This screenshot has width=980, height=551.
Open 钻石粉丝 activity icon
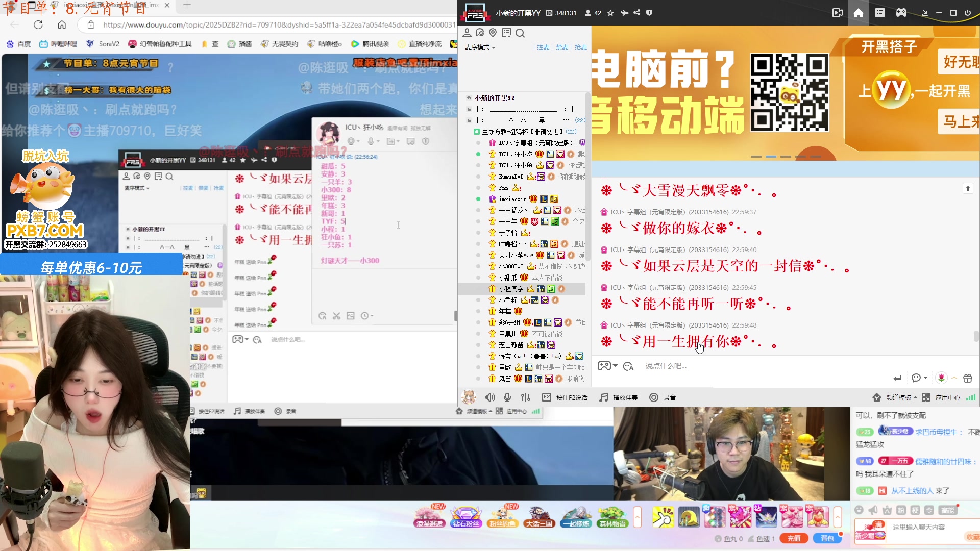point(466,516)
